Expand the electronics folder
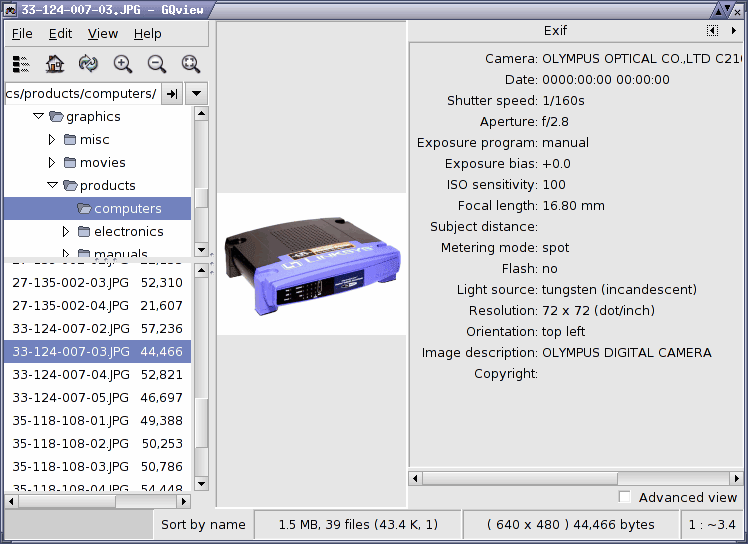 pos(66,231)
